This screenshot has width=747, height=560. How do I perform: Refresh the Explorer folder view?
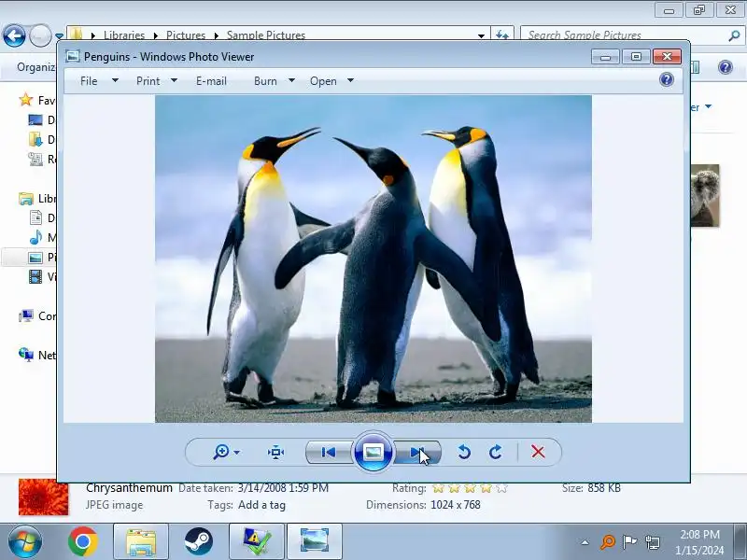(502, 35)
